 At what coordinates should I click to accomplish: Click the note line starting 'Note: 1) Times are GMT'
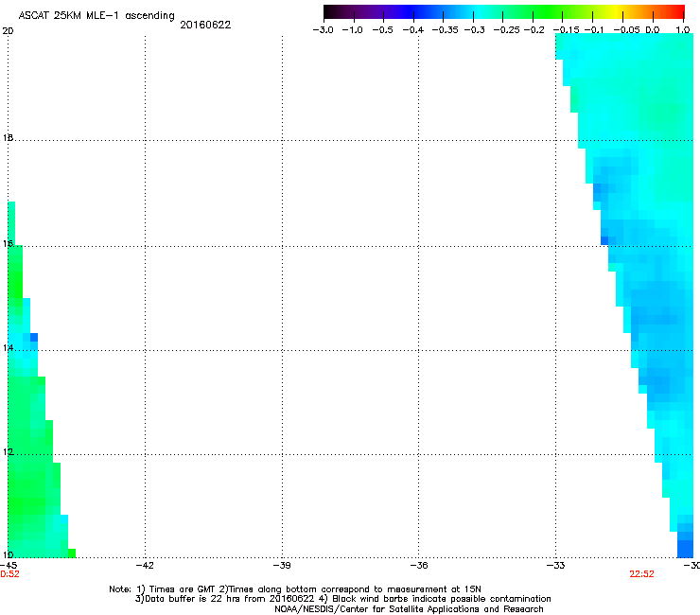pos(295,589)
